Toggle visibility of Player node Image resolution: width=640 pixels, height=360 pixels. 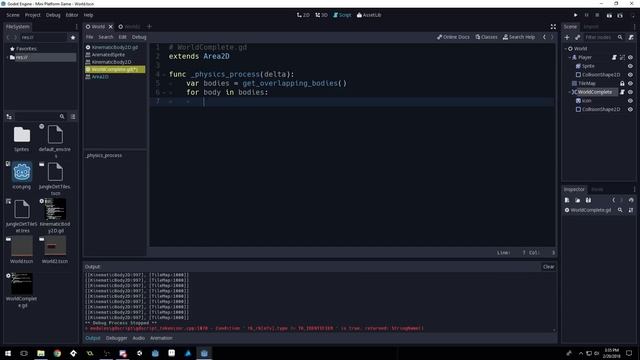pos(631,58)
